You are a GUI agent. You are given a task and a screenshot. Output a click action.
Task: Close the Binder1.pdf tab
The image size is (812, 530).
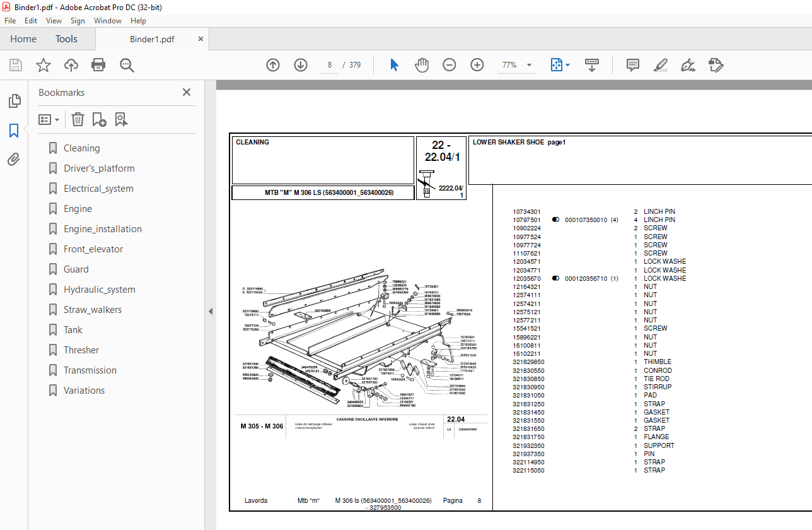200,39
